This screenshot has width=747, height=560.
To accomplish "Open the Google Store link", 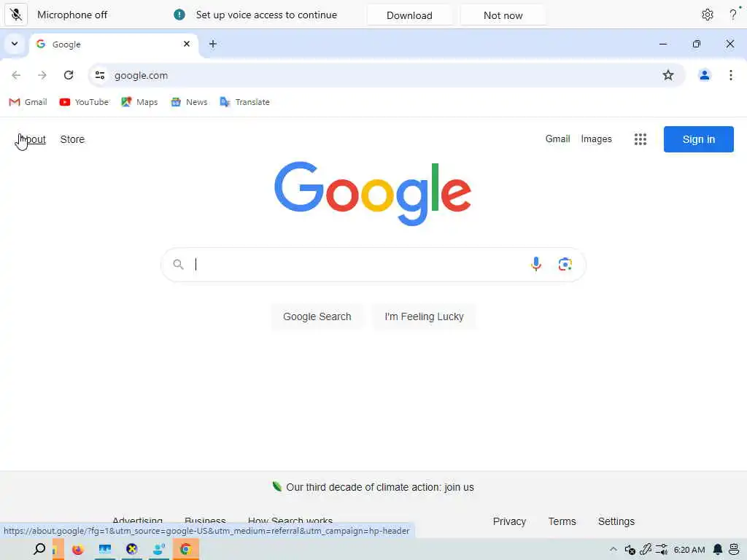I will click(72, 139).
